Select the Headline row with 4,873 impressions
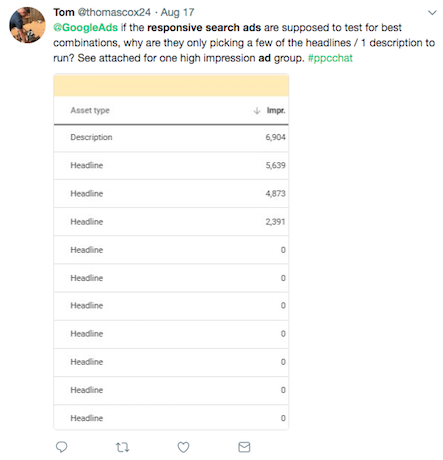The height and width of the screenshot is (460, 443). (x=171, y=194)
